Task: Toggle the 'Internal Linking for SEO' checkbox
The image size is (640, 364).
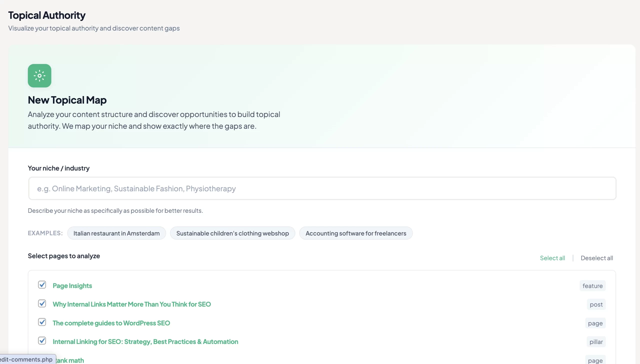Action: tap(42, 340)
